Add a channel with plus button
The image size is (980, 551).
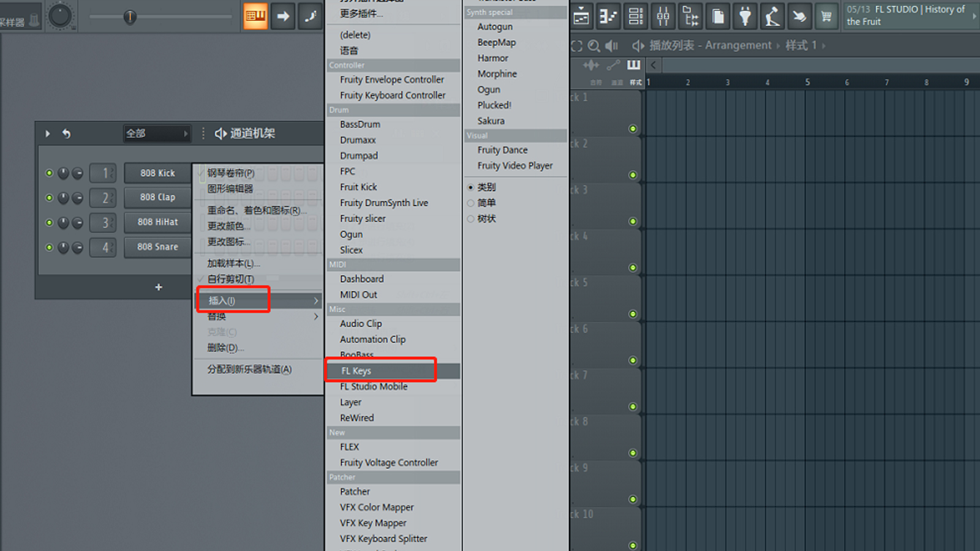159,287
